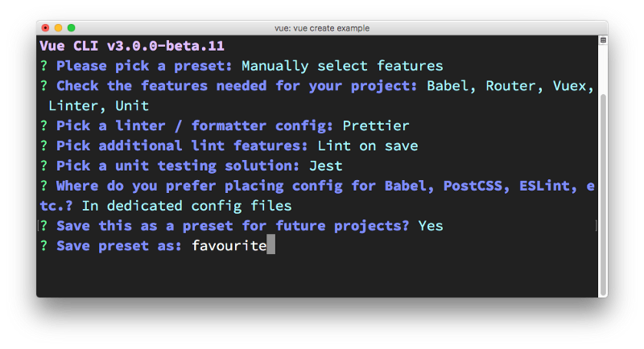Image resolution: width=644 pixels, height=349 pixels.
Task: Click the 'In dedicated config files' answer
Action: (187, 206)
